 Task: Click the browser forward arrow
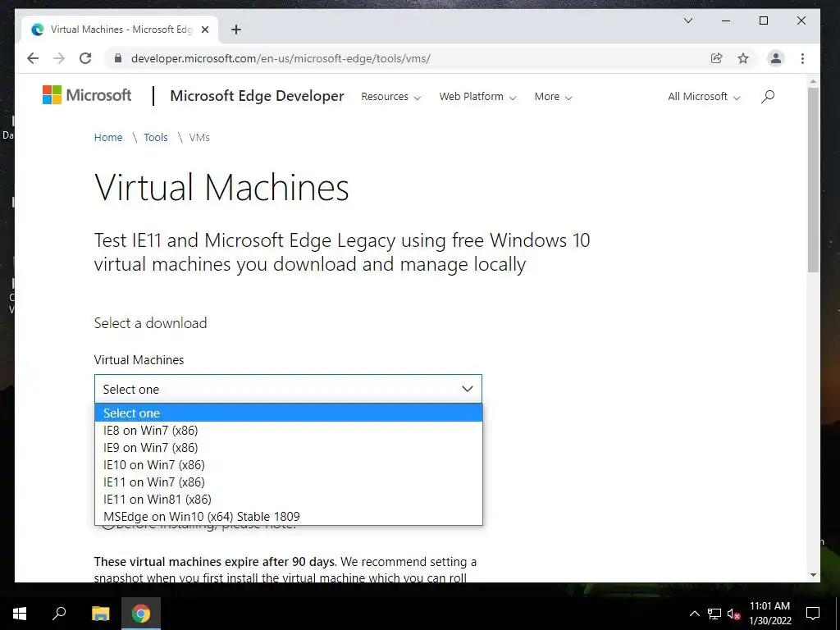tap(59, 58)
